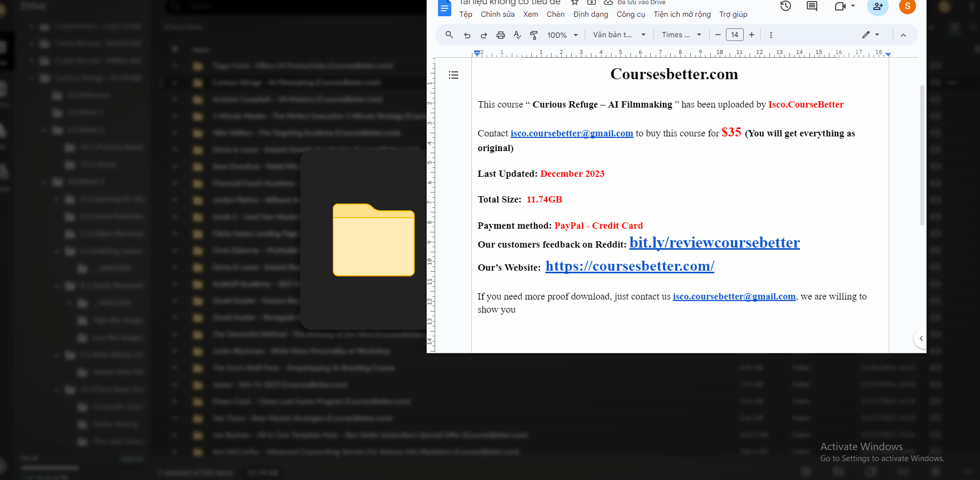Click the move to folder icon
980x480 pixels.
click(x=592, y=3)
